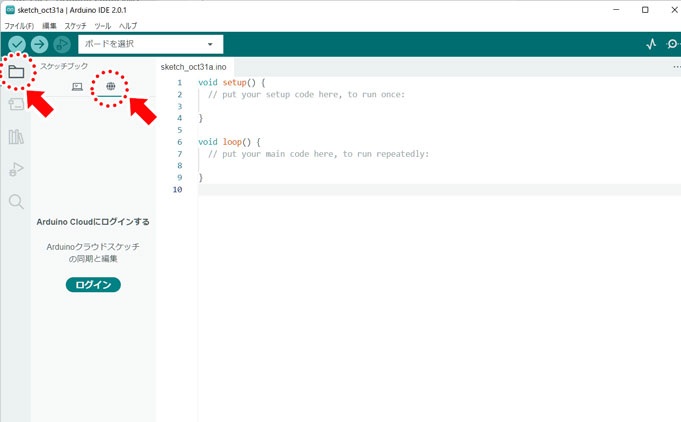Viewport: 681px width, 422px height.
Task: Click the 'put your setup code here' comment
Action: [x=306, y=94]
